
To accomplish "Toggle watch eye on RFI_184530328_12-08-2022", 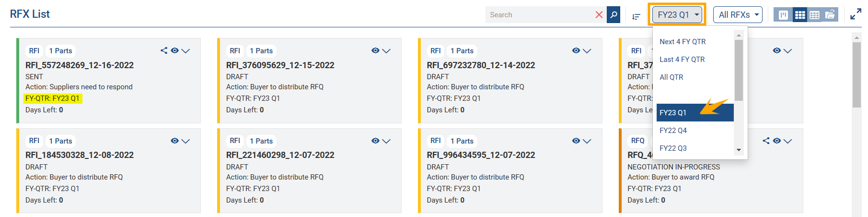I will [174, 141].
